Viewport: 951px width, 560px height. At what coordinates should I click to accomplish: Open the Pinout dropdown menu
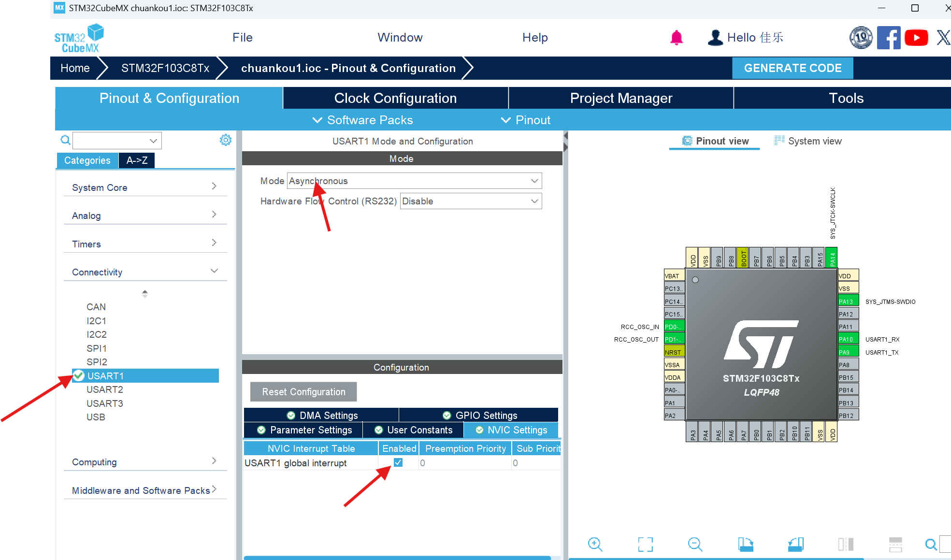coord(526,120)
